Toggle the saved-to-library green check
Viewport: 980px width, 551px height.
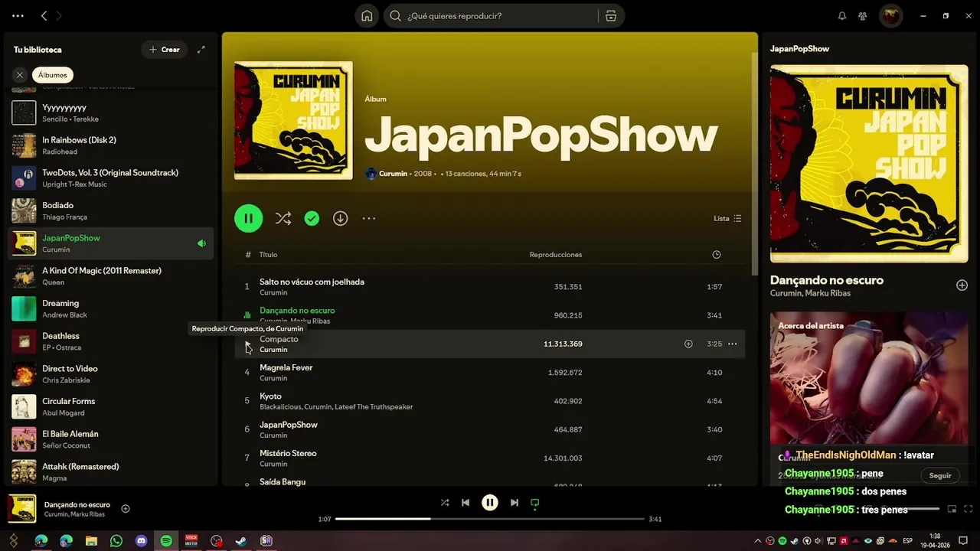[x=312, y=218]
